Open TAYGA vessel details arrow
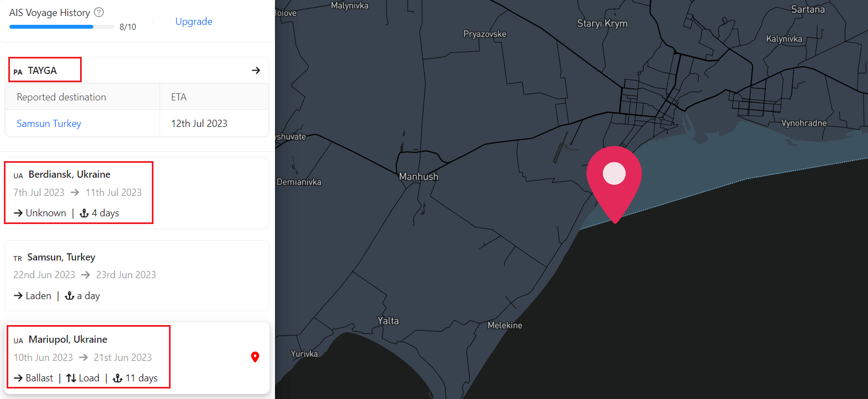 point(256,70)
